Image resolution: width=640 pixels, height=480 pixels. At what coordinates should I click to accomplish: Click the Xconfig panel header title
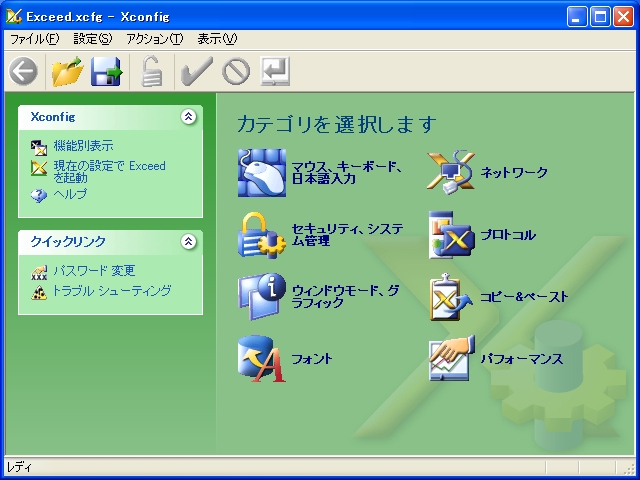click(53, 117)
